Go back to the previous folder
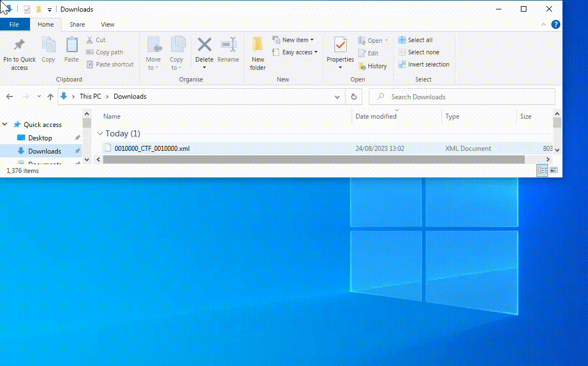Viewport: 588px width, 366px height. [x=10, y=96]
